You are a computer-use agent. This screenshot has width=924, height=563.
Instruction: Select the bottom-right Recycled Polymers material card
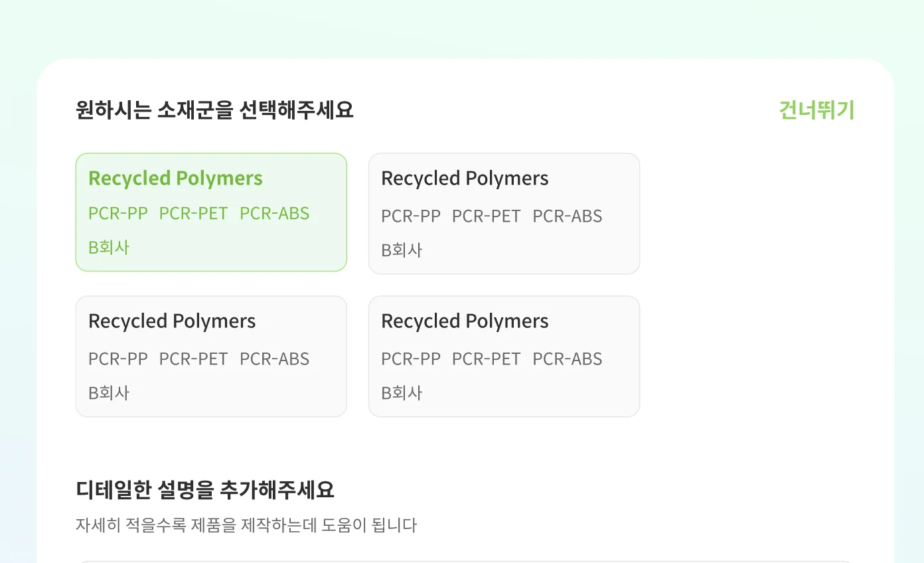pyautogui.click(x=504, y=356)
